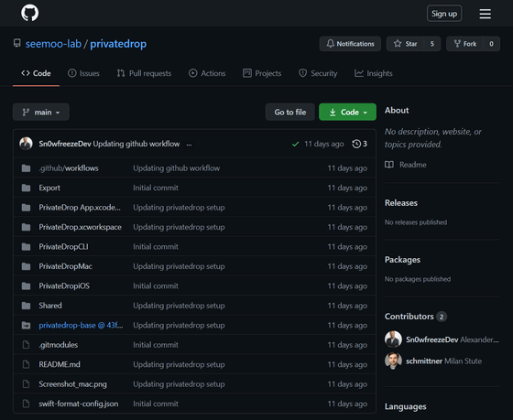Open the Releases heading link
Viewport: 513px width, 420px height.
401,202
